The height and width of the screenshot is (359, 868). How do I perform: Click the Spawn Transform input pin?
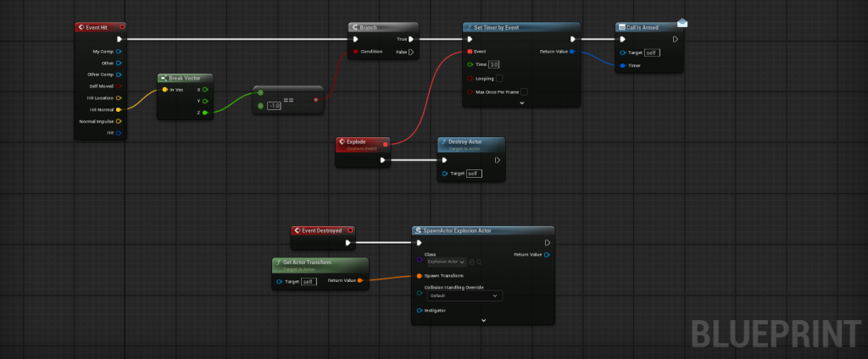click(x=419, y=276)
